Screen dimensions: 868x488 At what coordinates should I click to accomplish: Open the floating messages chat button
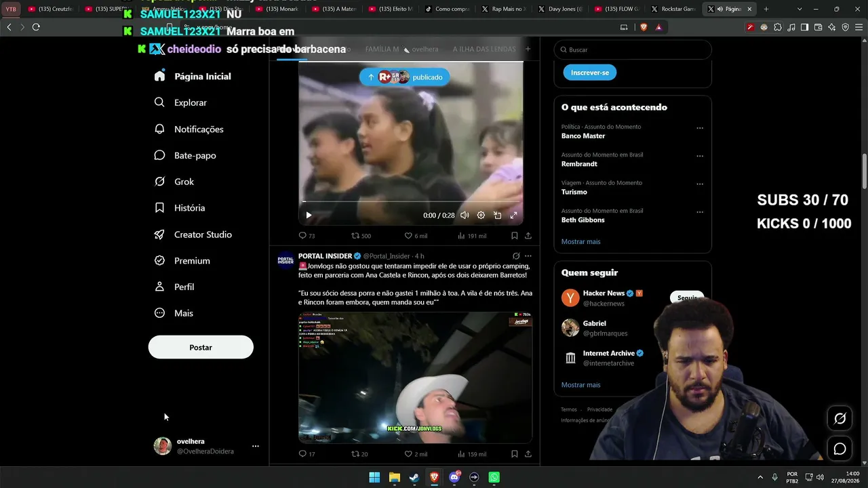[840, 449]
